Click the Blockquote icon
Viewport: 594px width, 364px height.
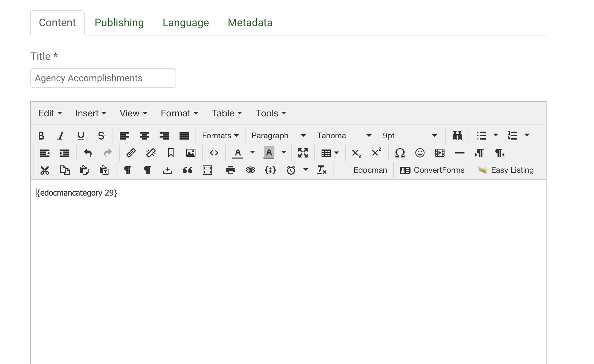(x=187, y=170)
